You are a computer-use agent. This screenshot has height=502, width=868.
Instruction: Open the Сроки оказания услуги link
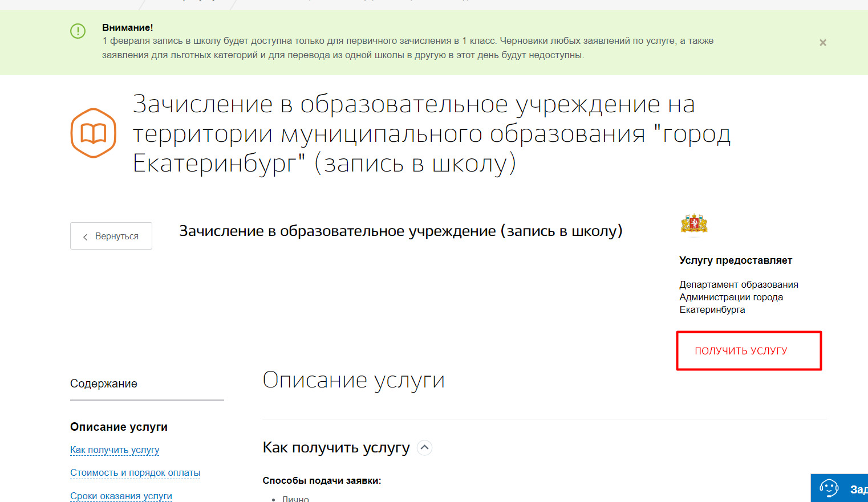pyautogui.click(x=121, y=496)
